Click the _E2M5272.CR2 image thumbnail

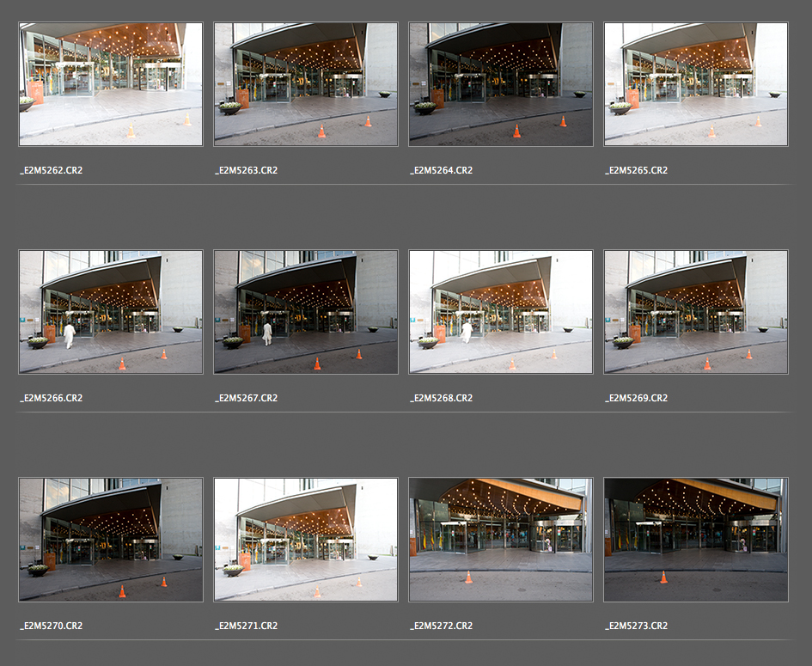(x=501, y=540)
